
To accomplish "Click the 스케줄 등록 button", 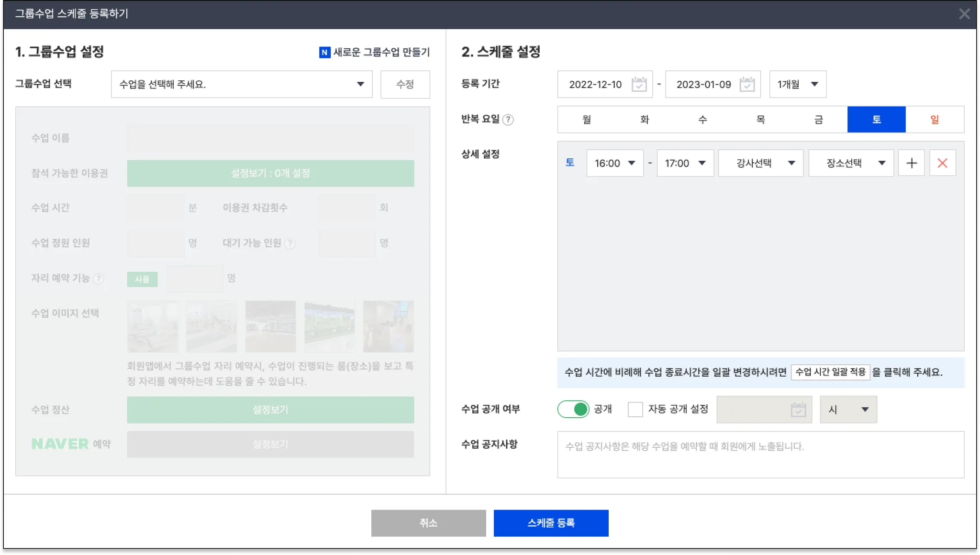I will coord(551,523).
